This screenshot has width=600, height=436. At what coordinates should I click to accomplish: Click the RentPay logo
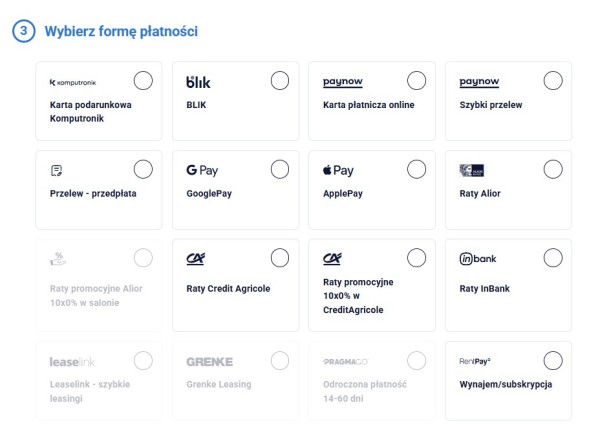point(475,360)
